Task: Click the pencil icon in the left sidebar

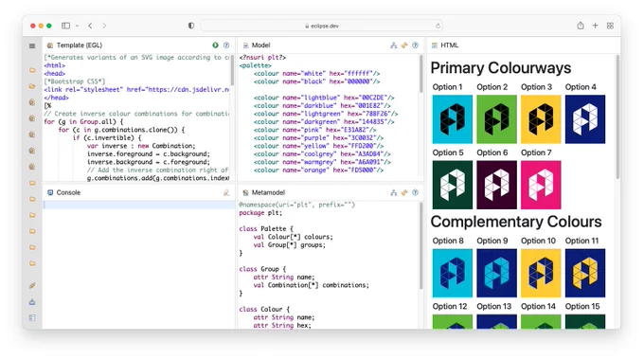Action: point(32,285)
